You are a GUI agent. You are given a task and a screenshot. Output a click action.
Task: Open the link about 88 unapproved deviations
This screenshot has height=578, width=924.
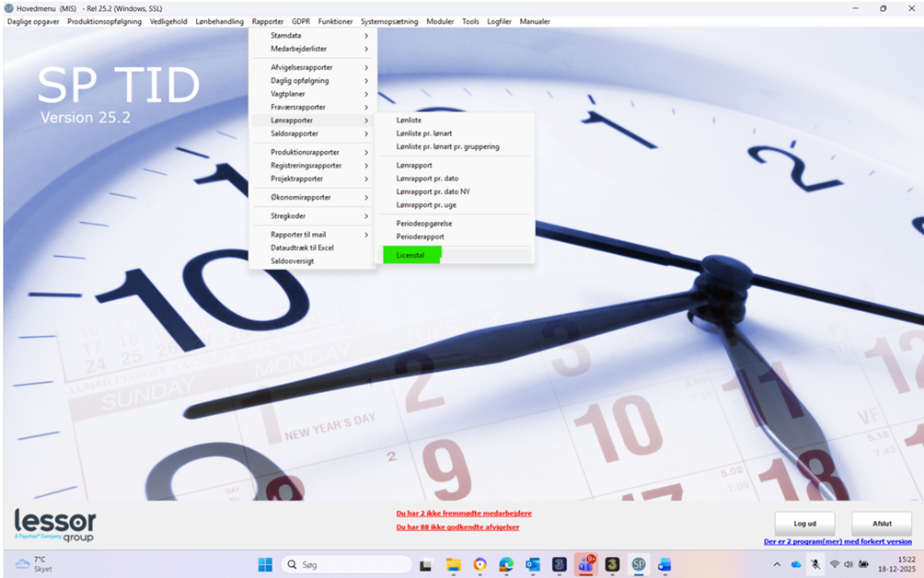tap(457, 527)
